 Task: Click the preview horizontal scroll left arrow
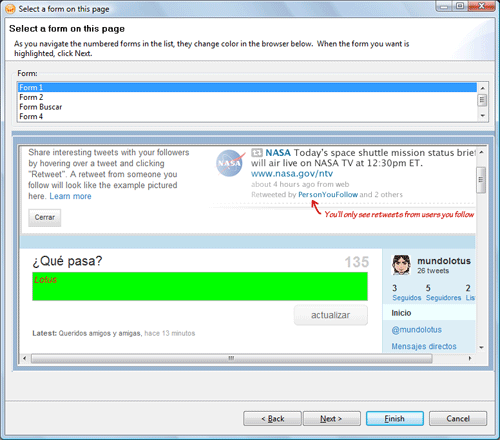pos(24,358)
